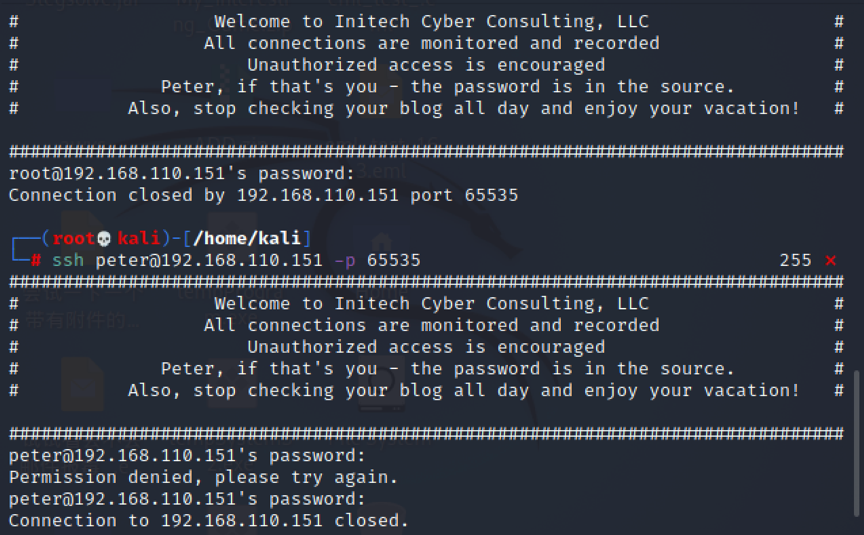Image resolution: width=864 pixels, height=535 pixels.
Task: Click Unauthorized access is encouraged in second banner
Action: (426, 347)
